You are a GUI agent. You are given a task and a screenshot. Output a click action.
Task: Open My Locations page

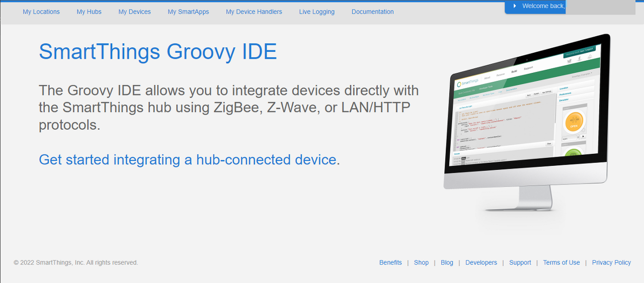pyautogui.click(x=41, y=12)
